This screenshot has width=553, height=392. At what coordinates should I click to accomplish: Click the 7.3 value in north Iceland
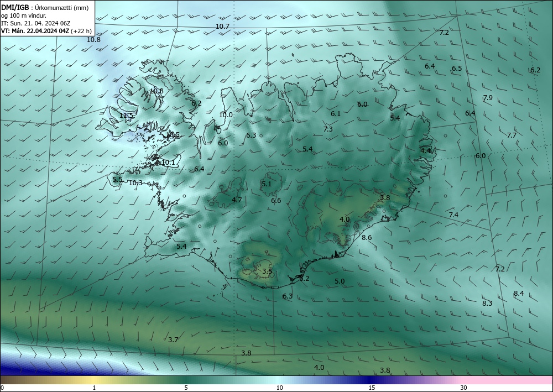(x=328, y=129)
